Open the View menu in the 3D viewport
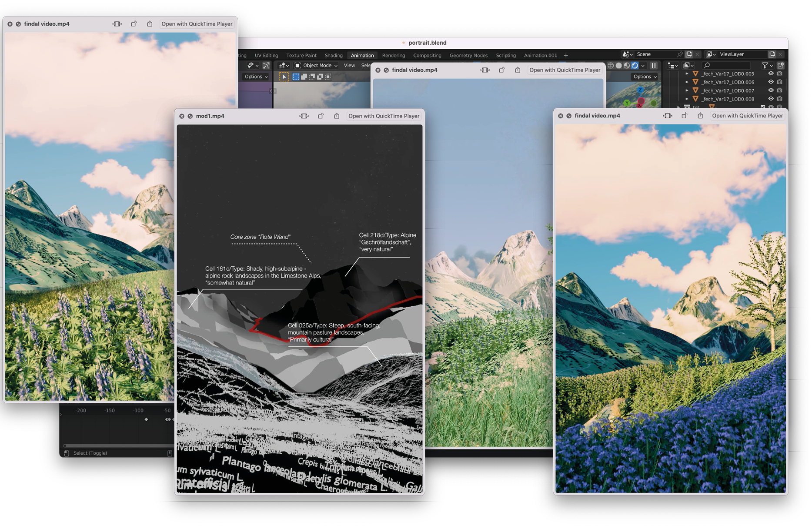The height and width of the screenshot is (526, 812). (x=349, y=65)
